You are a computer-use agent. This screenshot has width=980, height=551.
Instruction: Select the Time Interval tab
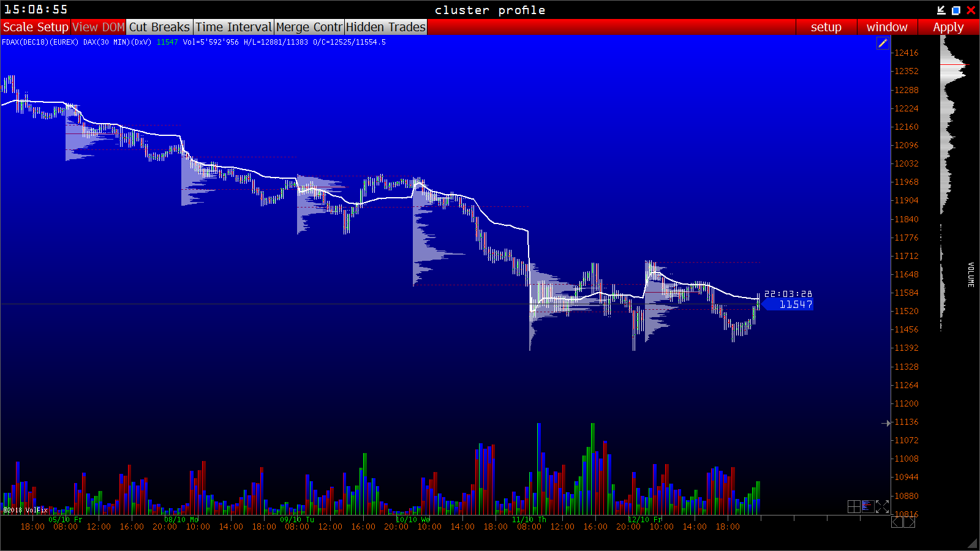[x=233, y=27]
